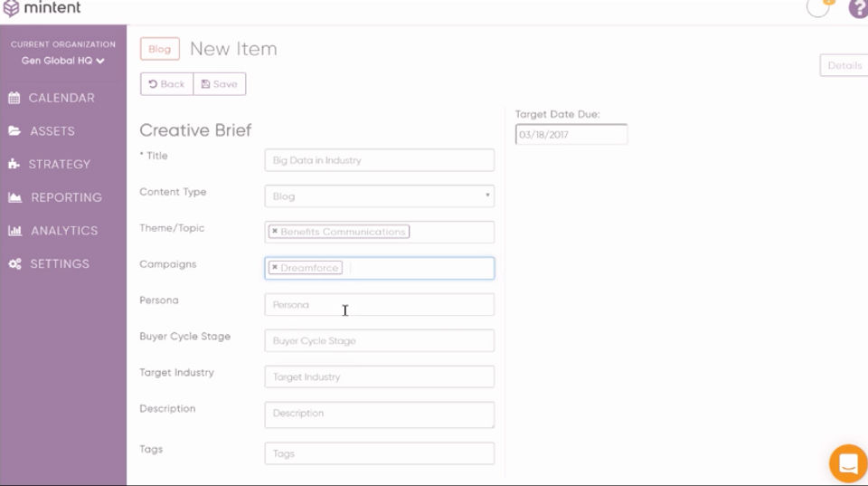Click the assets folder icon
Screen dimensions: 868x486
pos(14,131)
